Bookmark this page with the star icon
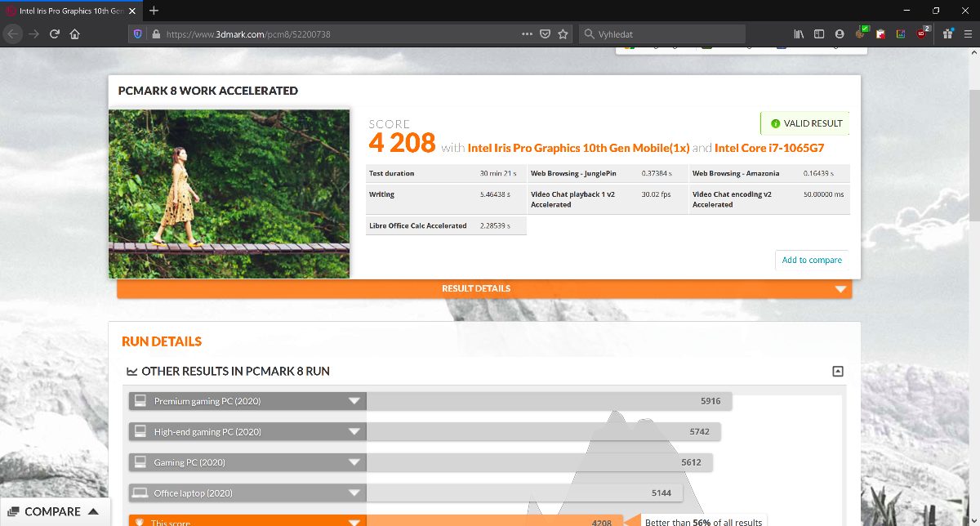 point(563,34)
